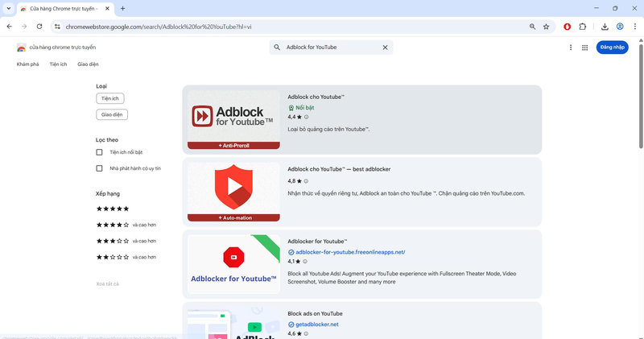The width and height of the screenshot is (644, 339).
Task: Click Xóa tất cả to clear filters
Action: click(x=107, y=284)
